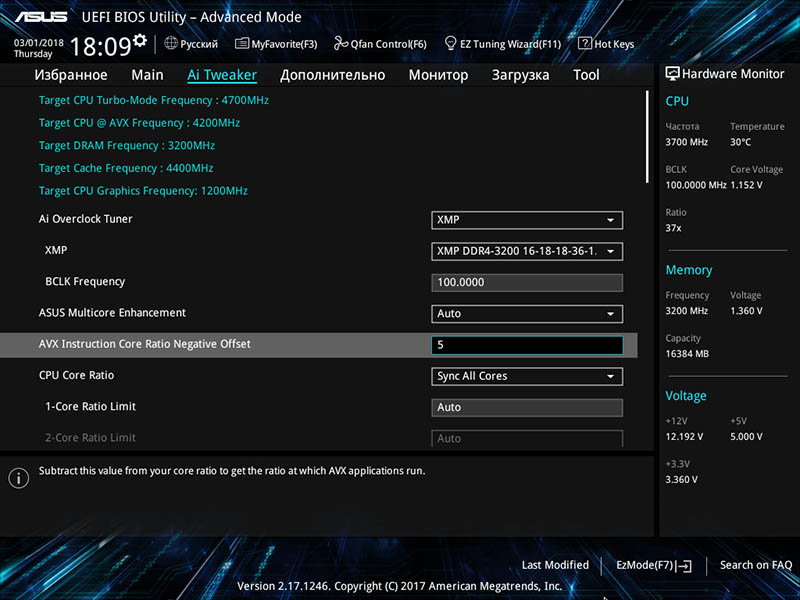Show the Hot Keys list

point(606,44)
